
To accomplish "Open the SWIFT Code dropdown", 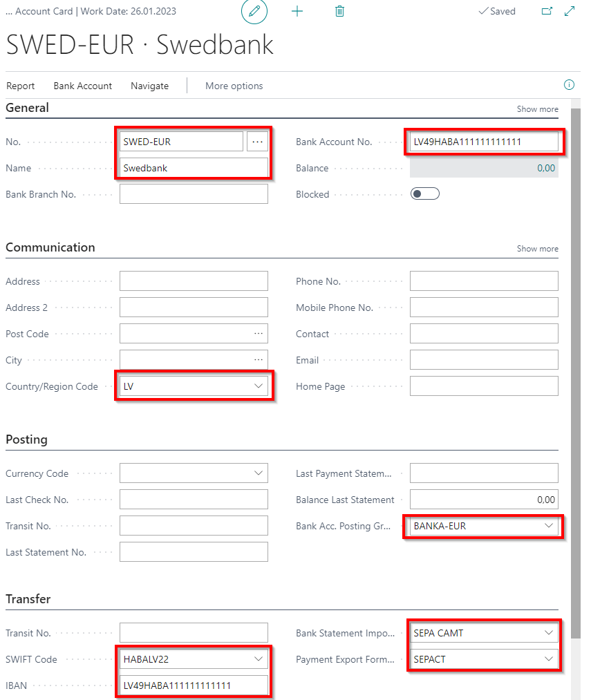I will [259, 659].
